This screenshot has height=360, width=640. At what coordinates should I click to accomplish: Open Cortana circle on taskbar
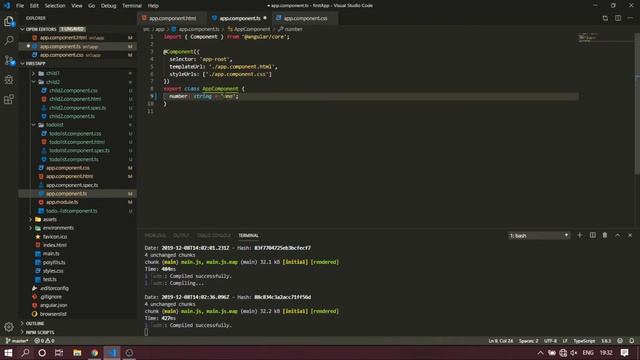tap(42, 353)
